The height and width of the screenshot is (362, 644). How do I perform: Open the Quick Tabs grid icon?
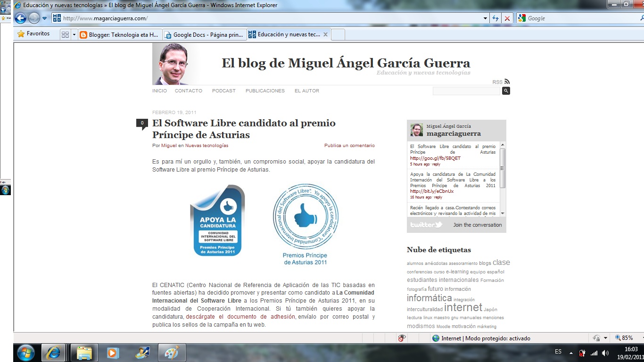click(65, 33)
